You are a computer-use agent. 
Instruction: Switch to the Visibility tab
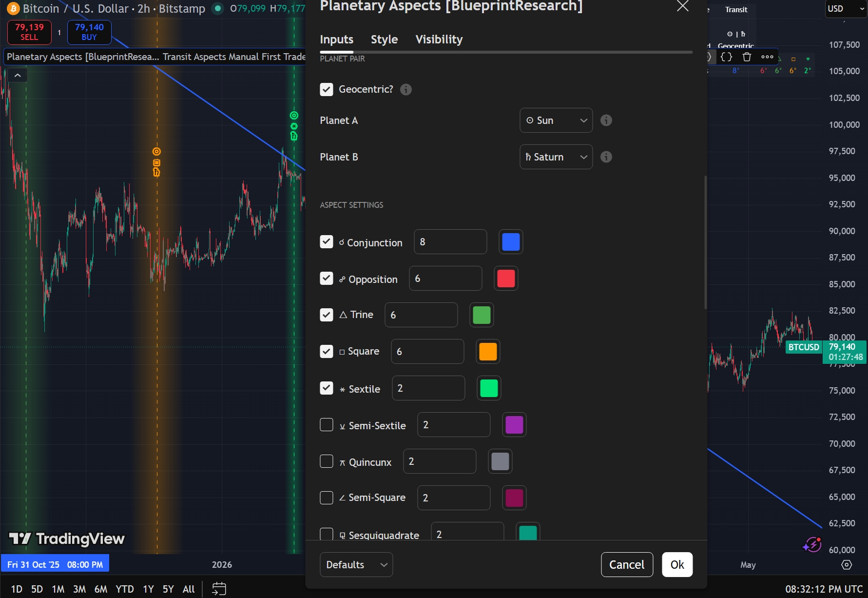pos(439,40)
